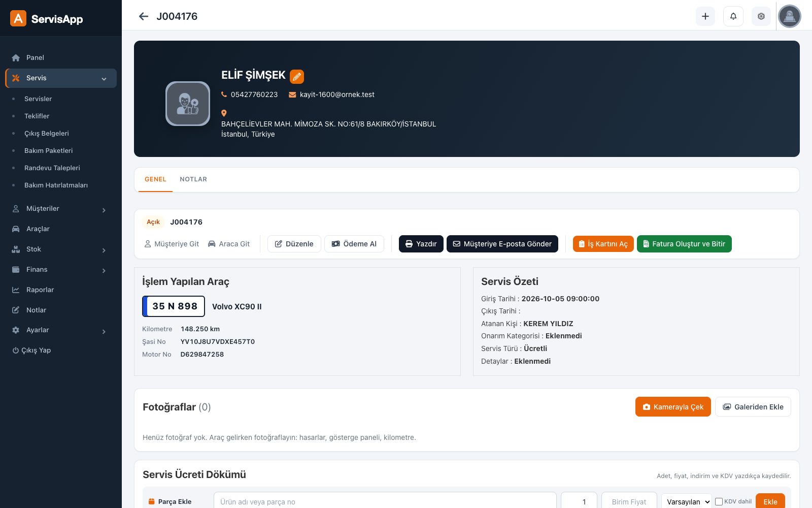Open Araçlar in the sidebar
812x508 pixels.
pyautogui.click(x=61, y=229)
